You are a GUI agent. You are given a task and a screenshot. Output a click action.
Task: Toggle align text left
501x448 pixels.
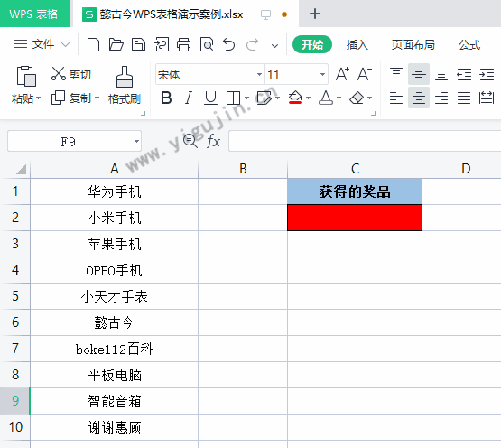point(396,98)
